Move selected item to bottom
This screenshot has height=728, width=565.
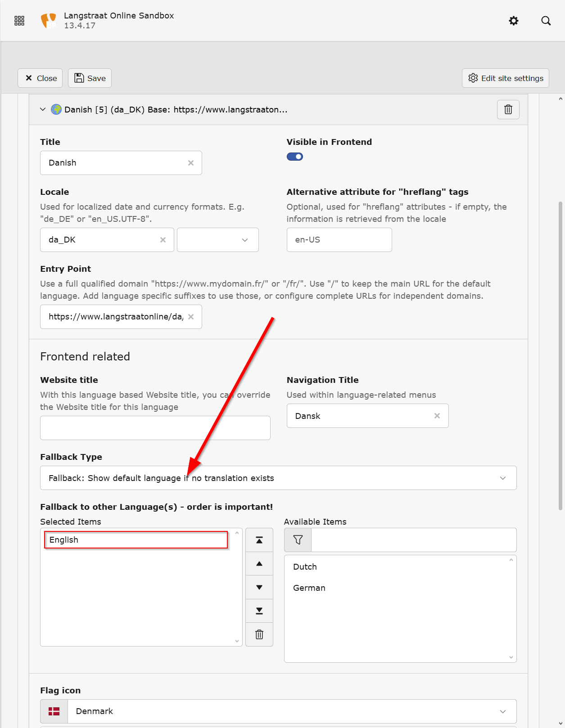(259, 611)
